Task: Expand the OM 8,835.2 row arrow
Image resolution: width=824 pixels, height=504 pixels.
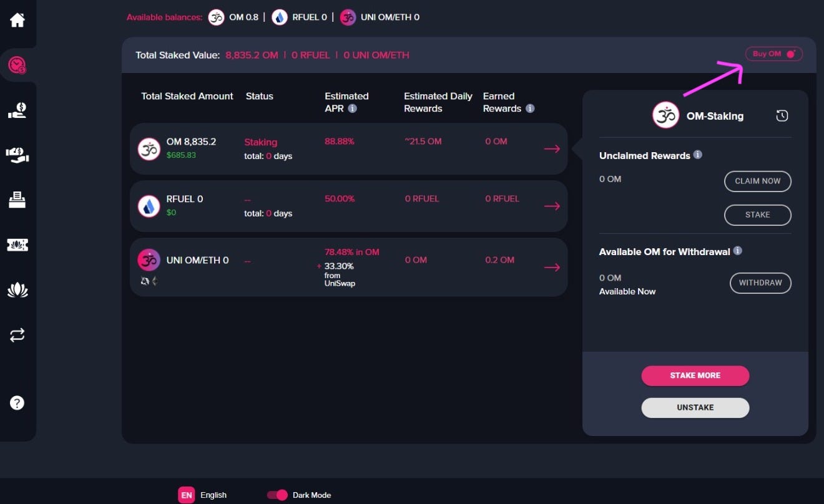Action: click(552, 149)
